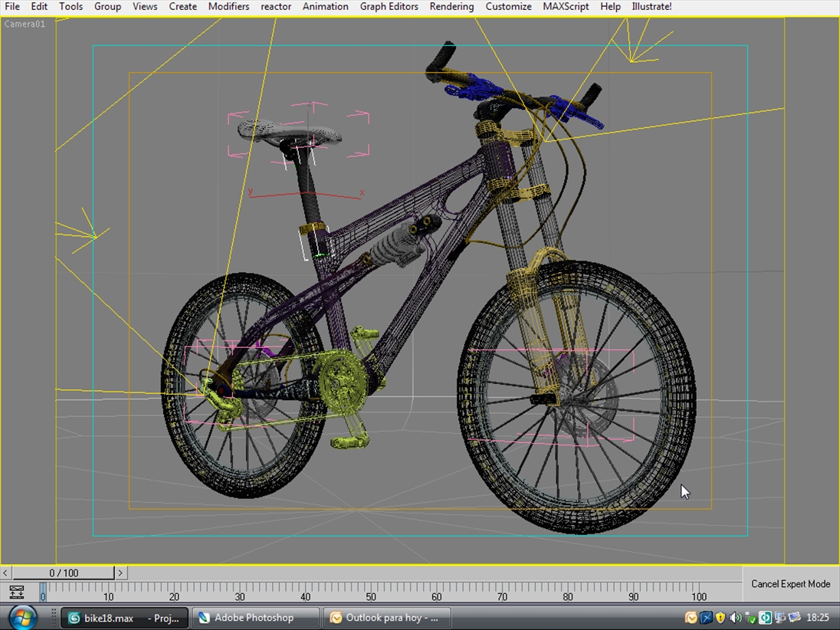The image size is (840, 630).
Task: Switch to bike18.max taskbar button
Action: click(x=124, y=618)
